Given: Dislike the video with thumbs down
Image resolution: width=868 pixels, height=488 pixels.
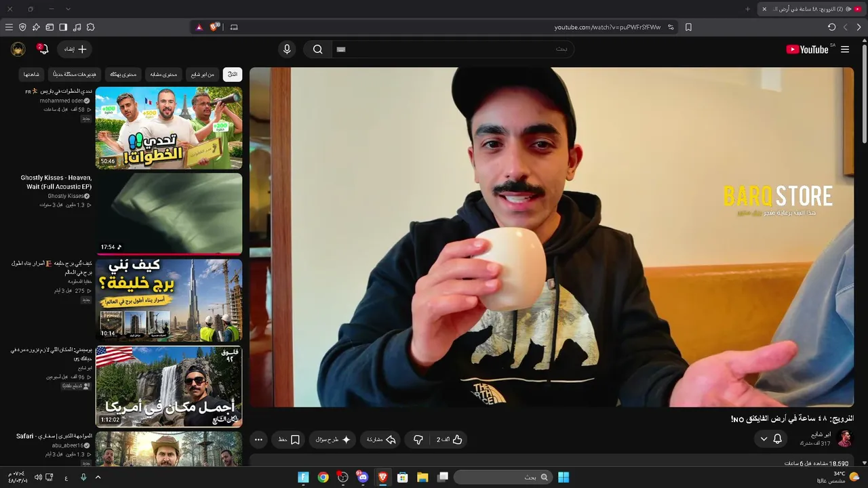Looking at the screenshot, I should 418,439.
